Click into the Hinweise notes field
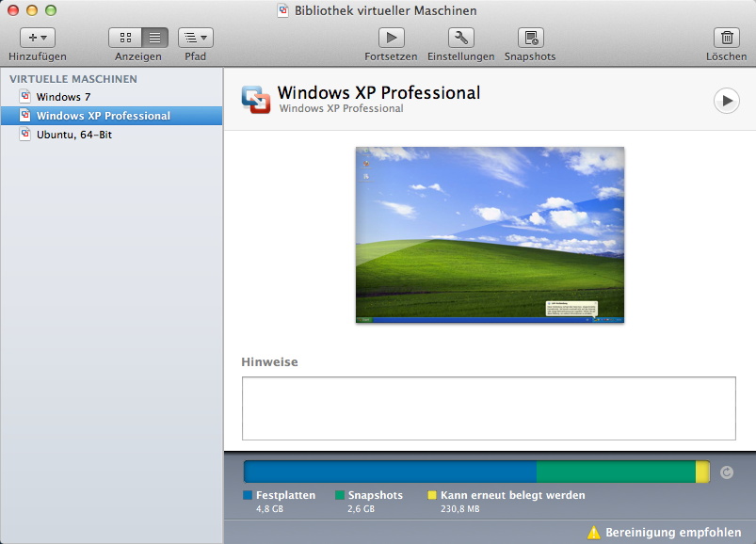The height and width of the screenshot is (544, 756). coord(489,408)
